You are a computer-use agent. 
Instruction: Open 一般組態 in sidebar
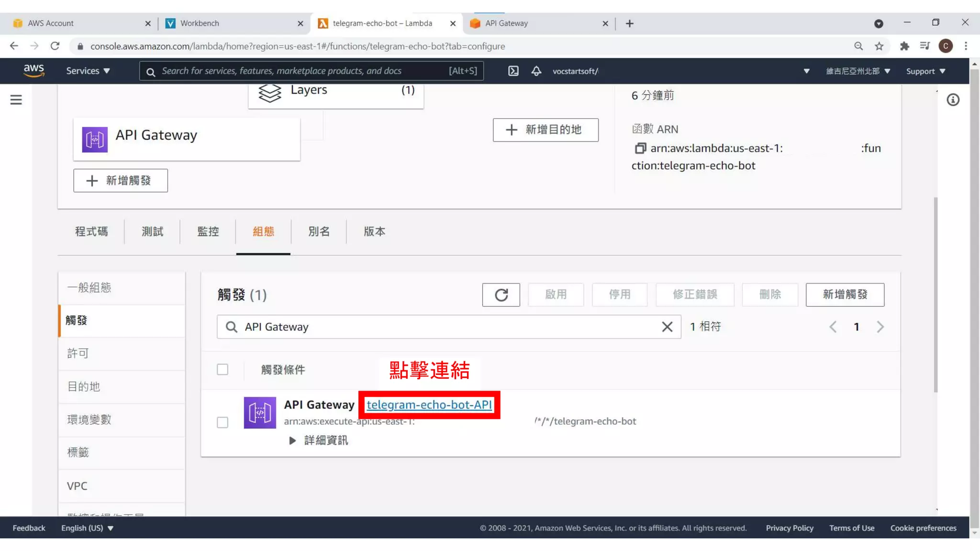122,287
